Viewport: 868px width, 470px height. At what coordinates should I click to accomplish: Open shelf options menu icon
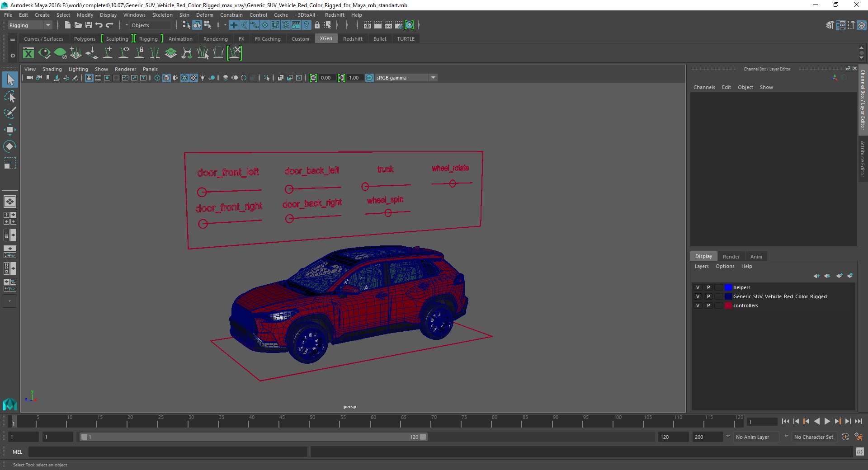point(13,56)
